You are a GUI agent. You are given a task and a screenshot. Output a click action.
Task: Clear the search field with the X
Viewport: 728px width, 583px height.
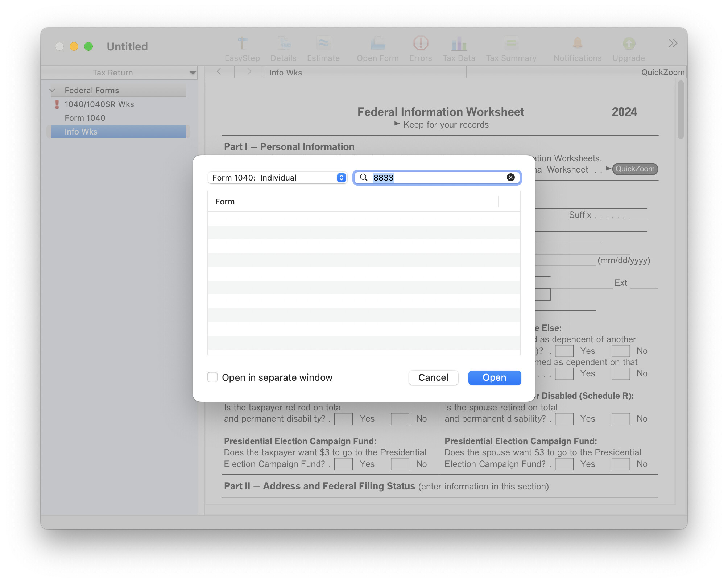(510, 177)
